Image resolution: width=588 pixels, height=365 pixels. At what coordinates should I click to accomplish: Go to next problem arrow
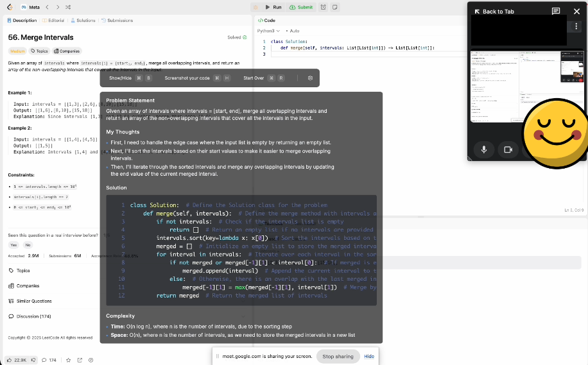(57, 7)
